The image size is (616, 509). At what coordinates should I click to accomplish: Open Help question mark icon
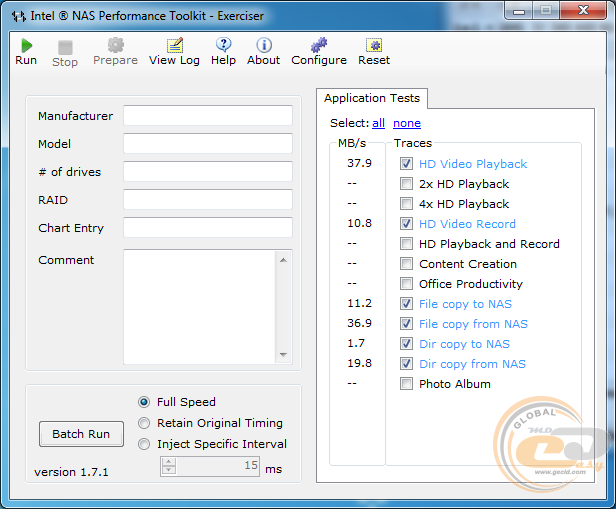pyautogui.click(x=224, y=45)
